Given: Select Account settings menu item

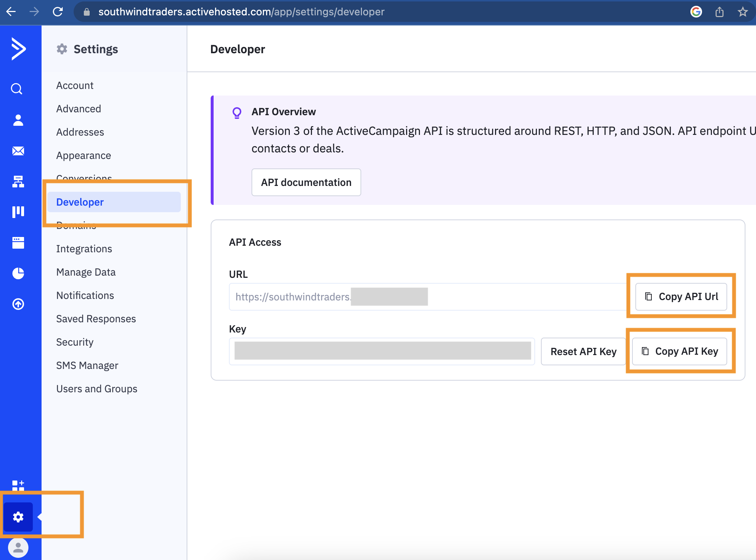Looking at the screenshot, I should point(75,85).
